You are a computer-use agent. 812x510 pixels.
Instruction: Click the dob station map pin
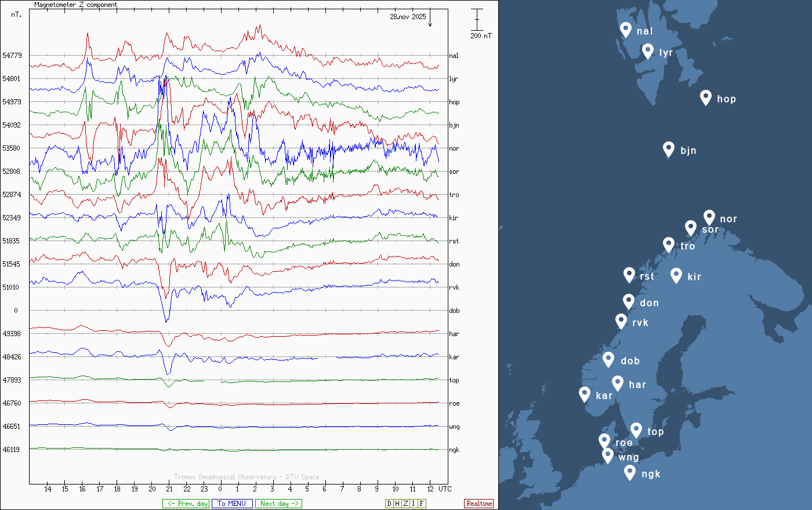click(x=608, y=359)
